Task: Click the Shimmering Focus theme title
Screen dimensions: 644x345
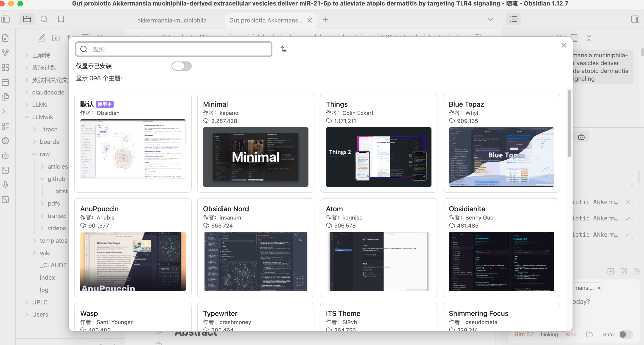Action: pos(478,313)
